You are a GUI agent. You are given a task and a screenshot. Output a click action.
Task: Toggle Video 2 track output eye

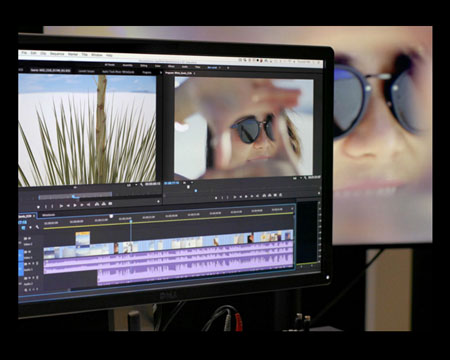[29, 239]
